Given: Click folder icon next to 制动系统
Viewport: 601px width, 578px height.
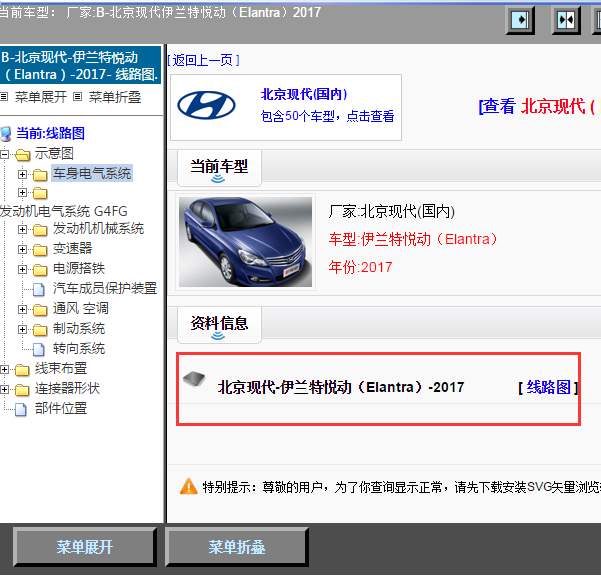Looking at the screenshot, I should pos(40,329).
